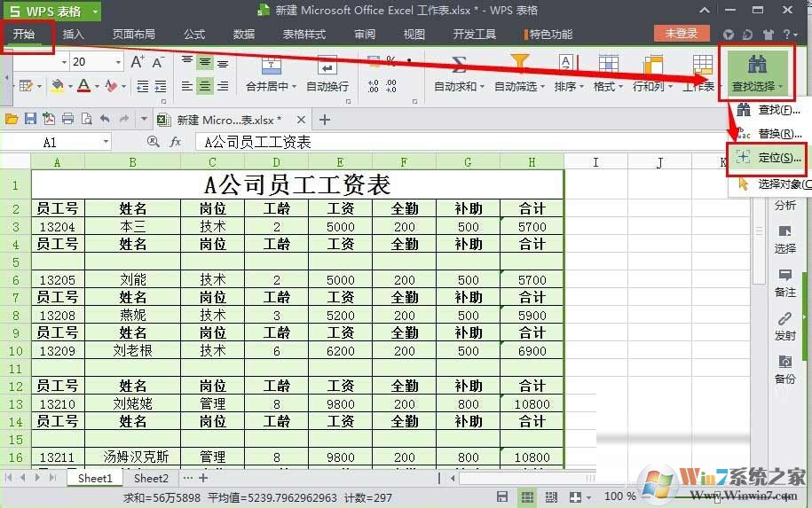Click the Wrap Text (自动换行) icon
Viewport: 812px width, 508px height.
[327, 67]
